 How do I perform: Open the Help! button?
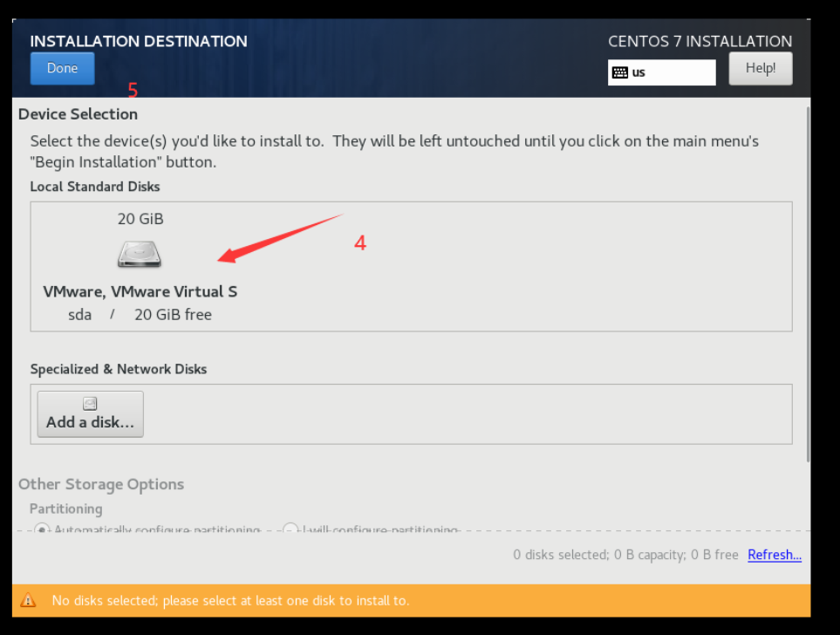coord(760,69)
